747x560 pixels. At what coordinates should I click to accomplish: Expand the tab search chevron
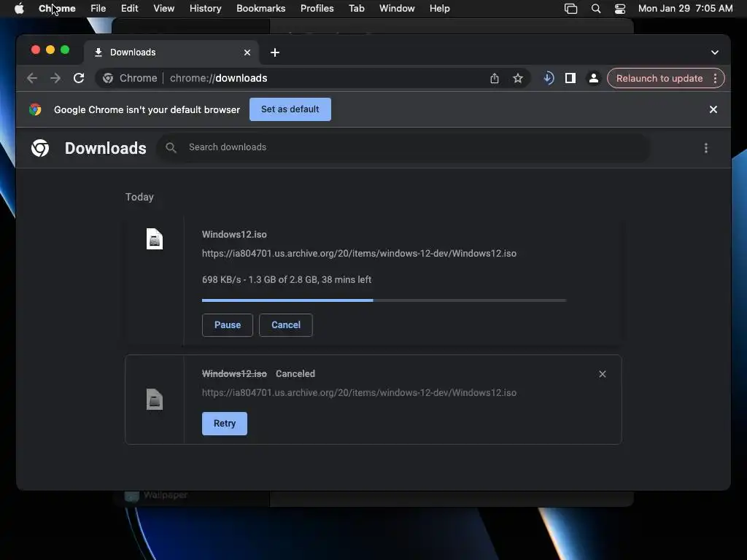[x=715, y=52]
